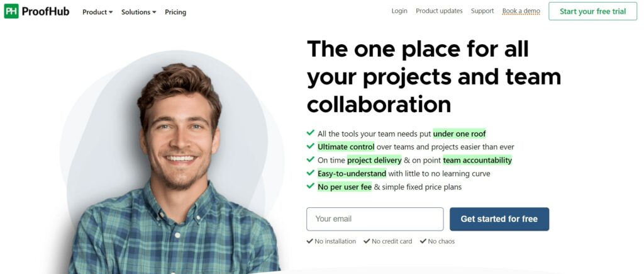Focus the Your email input field
The image size is (644, 274).
coord(375,219)
